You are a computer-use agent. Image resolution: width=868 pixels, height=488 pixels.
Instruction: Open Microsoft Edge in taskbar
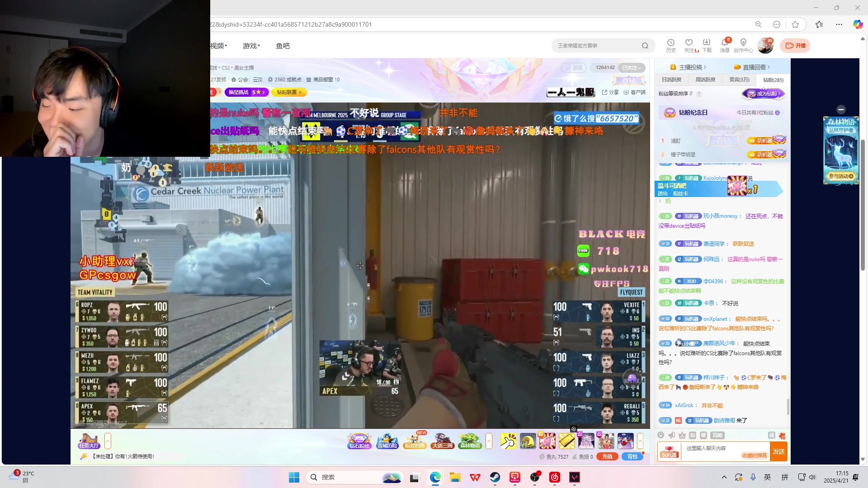point(435,477)
